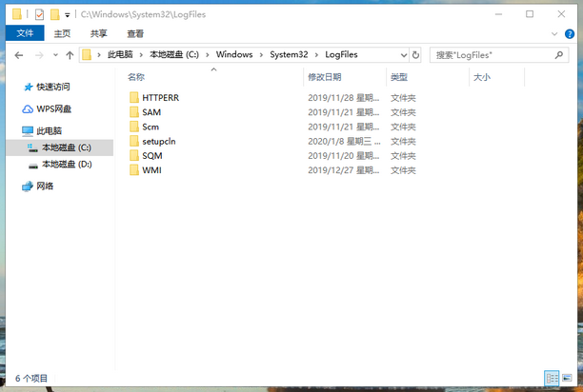Open the 共享 ribbon tab
583x392 pixels.
pos(98,33)
